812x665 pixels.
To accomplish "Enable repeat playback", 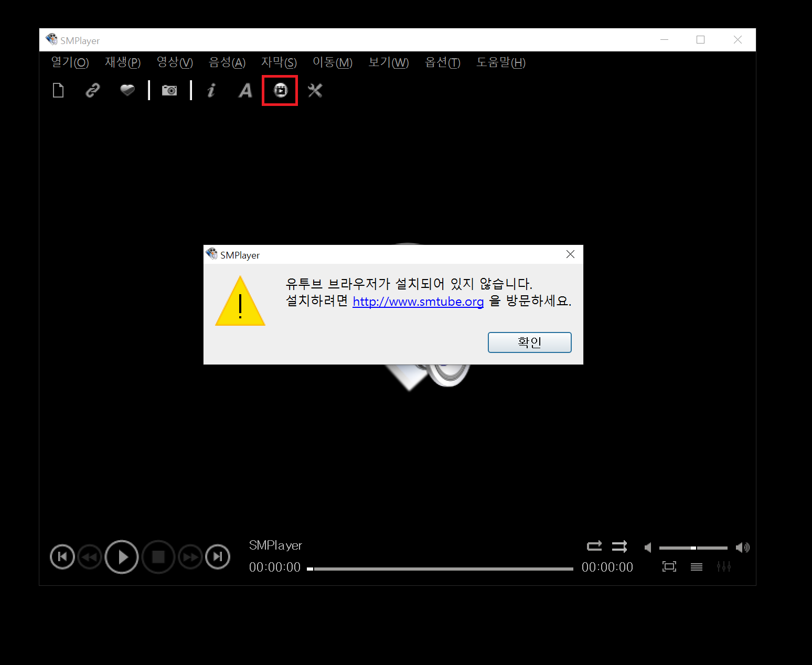I will click(594, 546).
